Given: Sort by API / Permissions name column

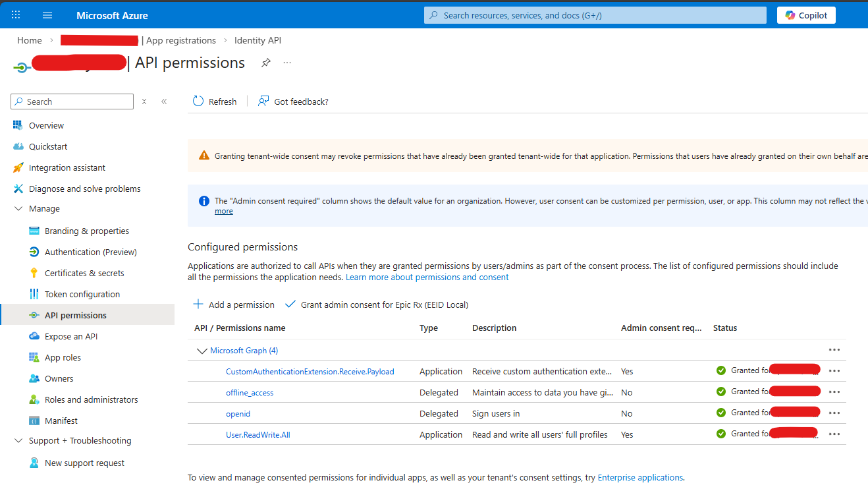Looking at the screenshot, I should pyautogui.click(x=240, y=328).
